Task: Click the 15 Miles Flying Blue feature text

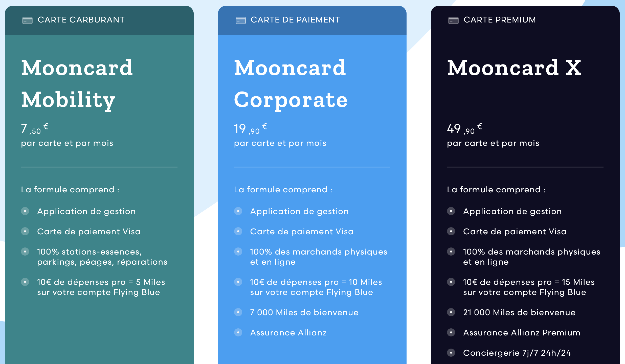Action: [529, 287]
